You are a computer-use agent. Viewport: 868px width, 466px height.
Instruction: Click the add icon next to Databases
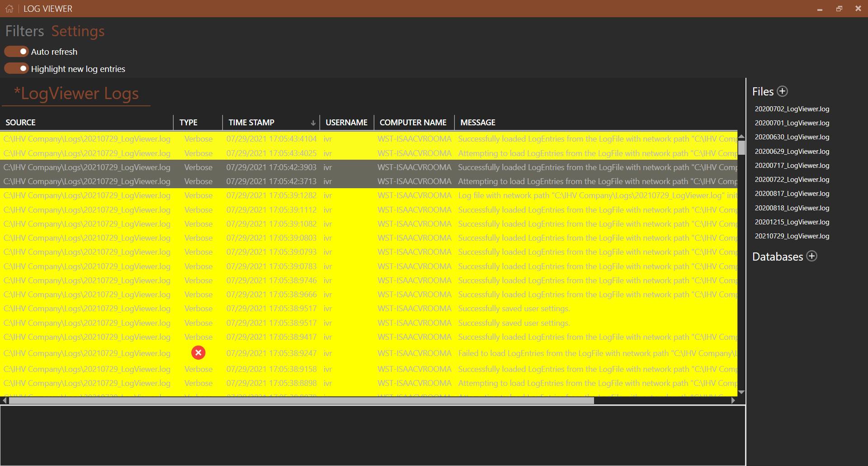tap(812, 256)
